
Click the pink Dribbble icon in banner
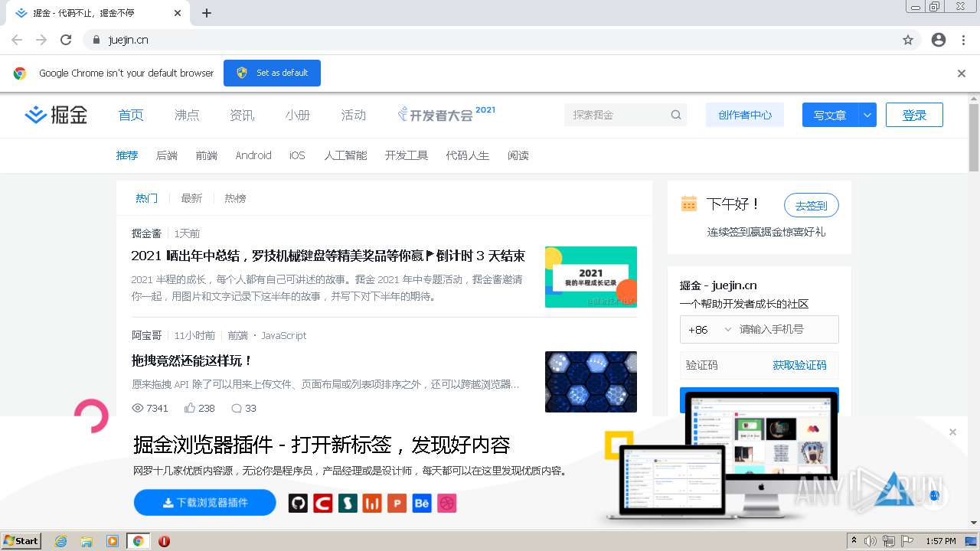click(447, 503)
